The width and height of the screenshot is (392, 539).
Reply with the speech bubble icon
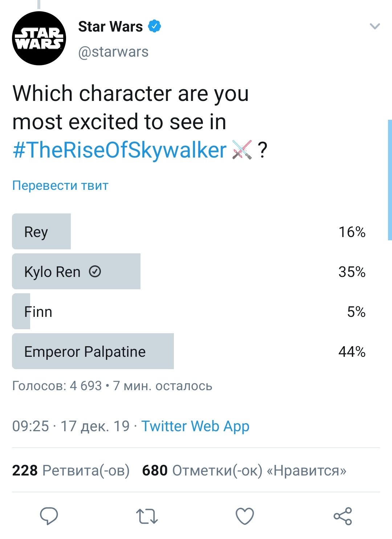click(49, 516)
